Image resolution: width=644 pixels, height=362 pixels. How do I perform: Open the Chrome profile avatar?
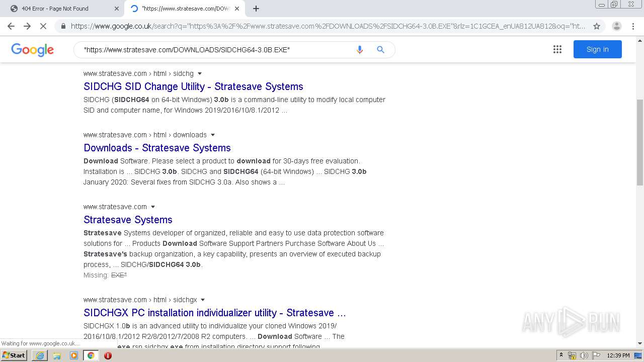pos(616,26)
